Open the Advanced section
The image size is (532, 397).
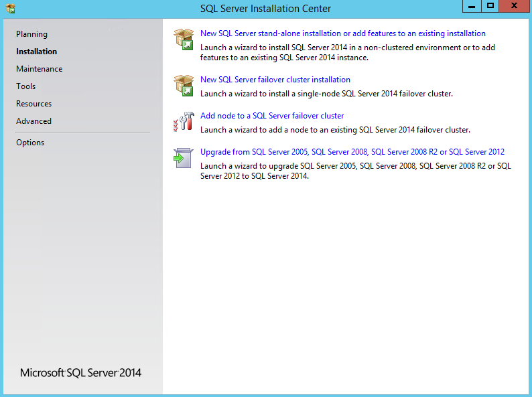coord(34,121)
